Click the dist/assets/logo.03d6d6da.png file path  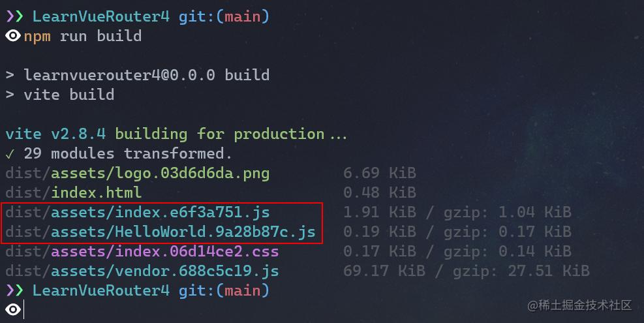coord(137,174)
